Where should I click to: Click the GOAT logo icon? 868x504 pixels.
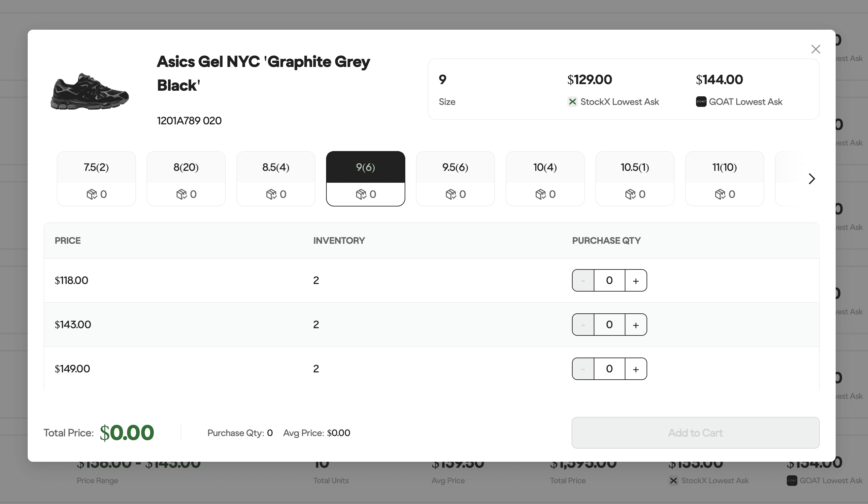click(701, 102)
